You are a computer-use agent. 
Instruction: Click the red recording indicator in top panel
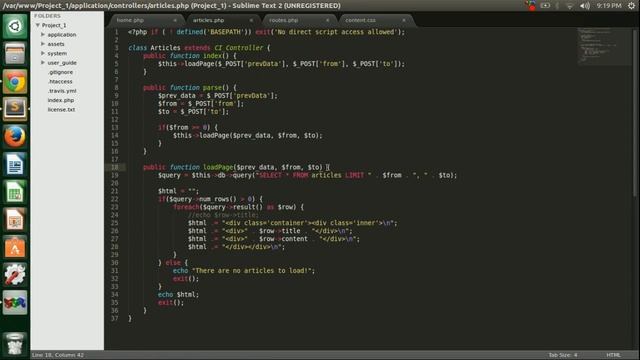(x=531, y=6)
